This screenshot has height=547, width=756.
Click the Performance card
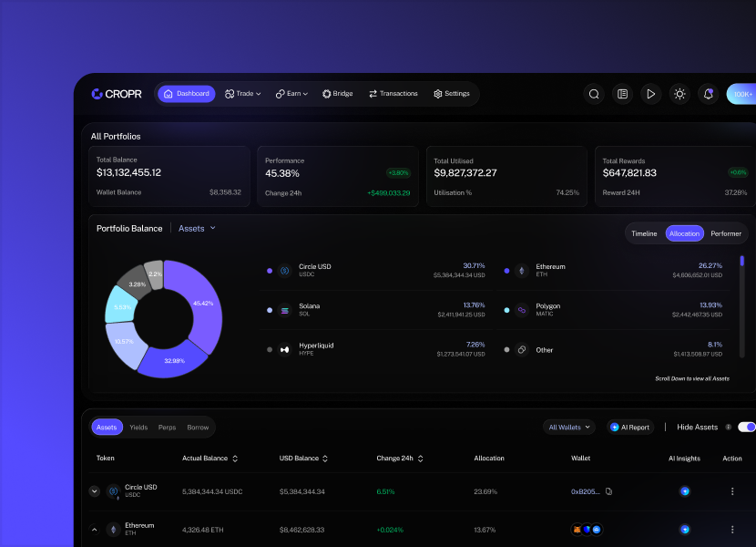pyautogui.click(x=338, y=176)
